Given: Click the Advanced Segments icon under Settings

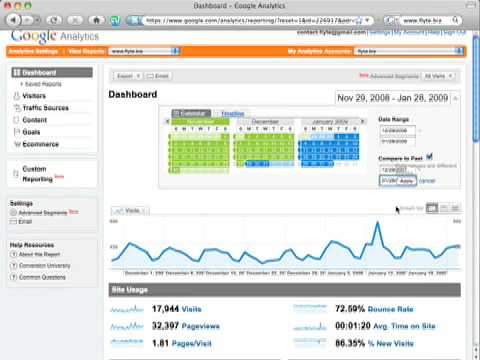Looking at the screenshot, I should [x=13, y=212].
